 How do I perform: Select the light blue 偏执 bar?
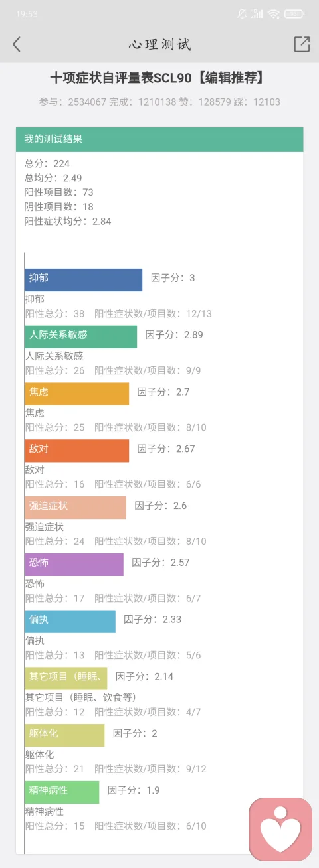[x=70, y=621]
